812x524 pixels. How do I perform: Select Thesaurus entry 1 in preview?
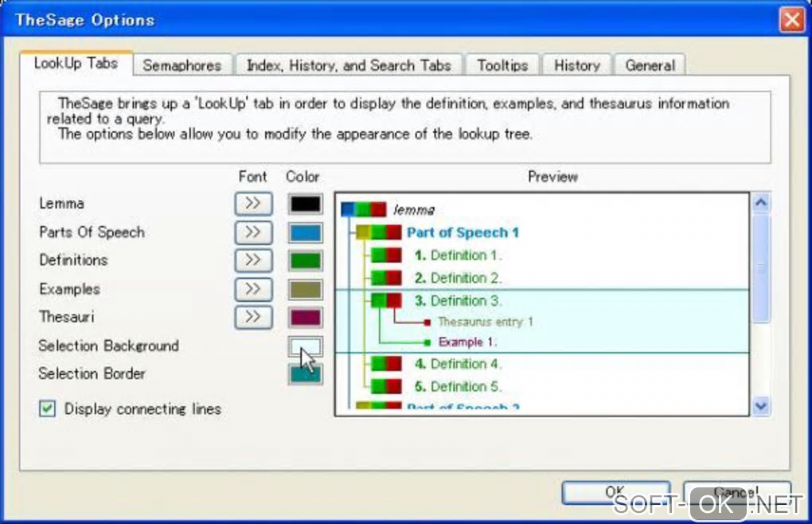pos(486,322)
